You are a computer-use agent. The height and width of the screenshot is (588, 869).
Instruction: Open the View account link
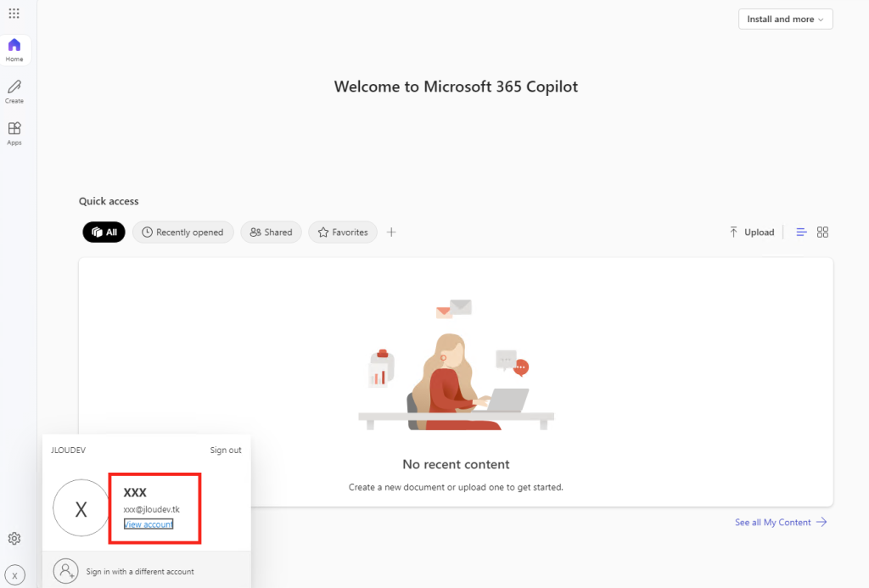coord(149,524)
